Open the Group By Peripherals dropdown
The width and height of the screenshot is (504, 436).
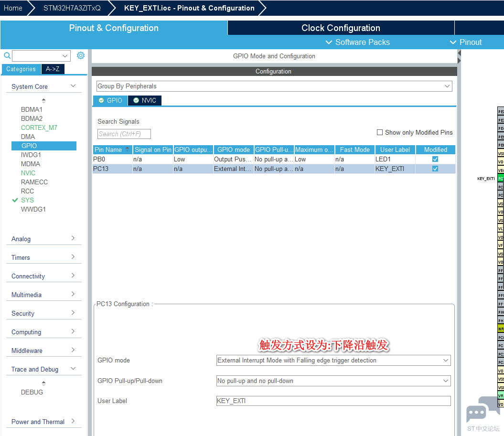(x=274, y=86)
